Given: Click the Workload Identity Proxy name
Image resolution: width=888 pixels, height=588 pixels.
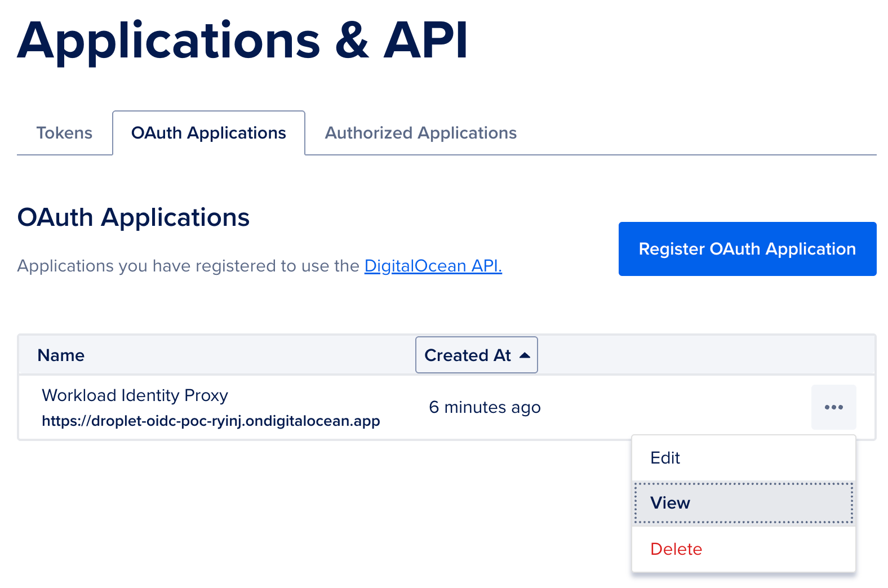Looking at the screenshot, I should 135,395.
